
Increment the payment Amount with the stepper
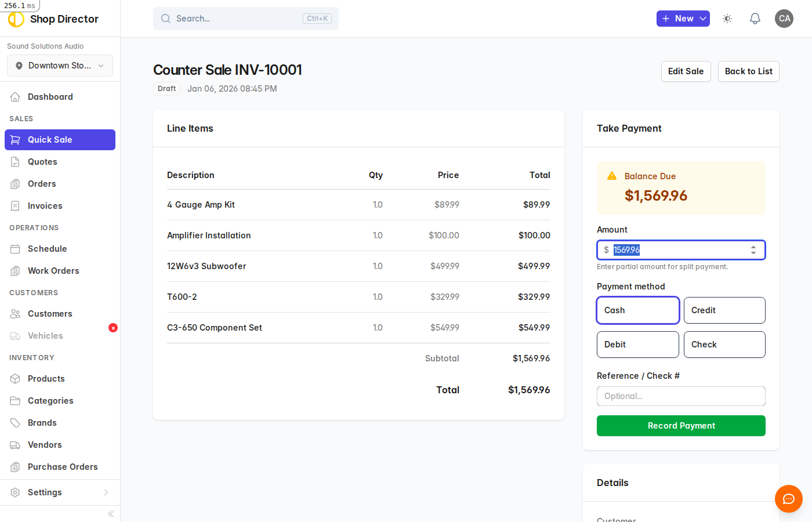pos(753,247)
